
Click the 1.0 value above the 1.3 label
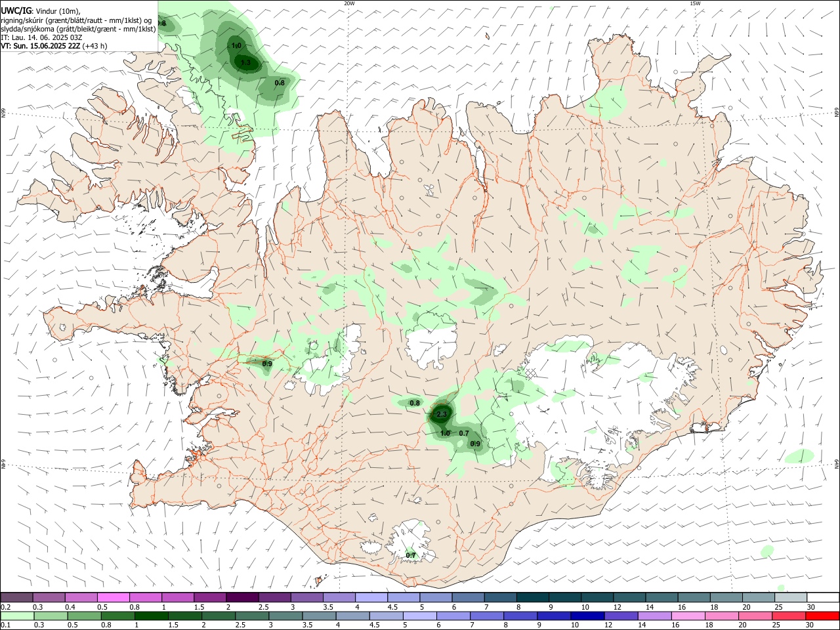click(x=237, y=45)
